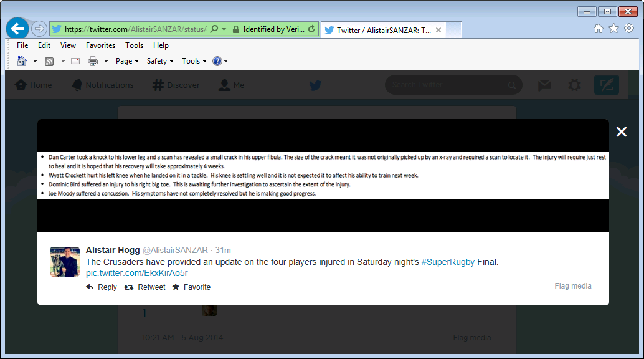Expand the Help icon dropdown arrow
Screen dimensions: 644x359
[226, 61]
